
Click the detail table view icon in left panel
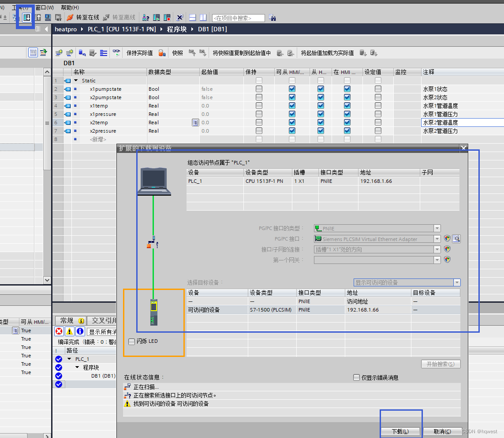33,52
